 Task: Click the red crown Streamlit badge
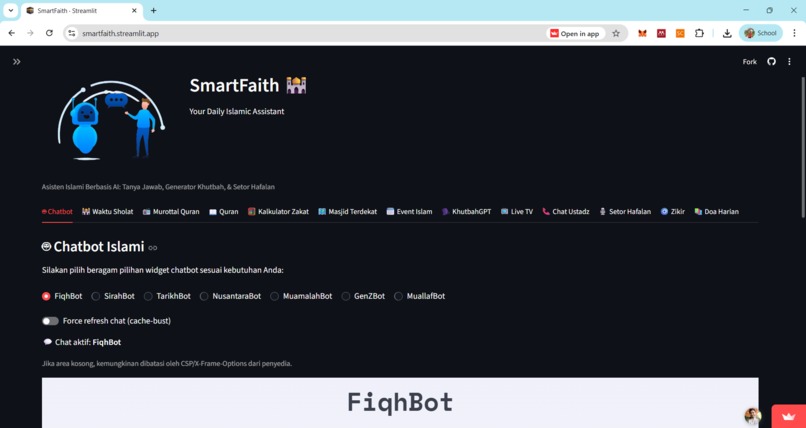pyautogui.click(x=789, y=416)
